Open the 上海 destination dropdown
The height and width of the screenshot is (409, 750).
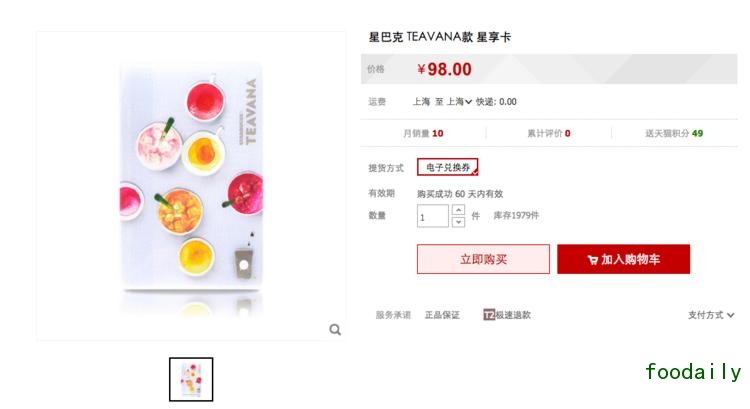459,102
